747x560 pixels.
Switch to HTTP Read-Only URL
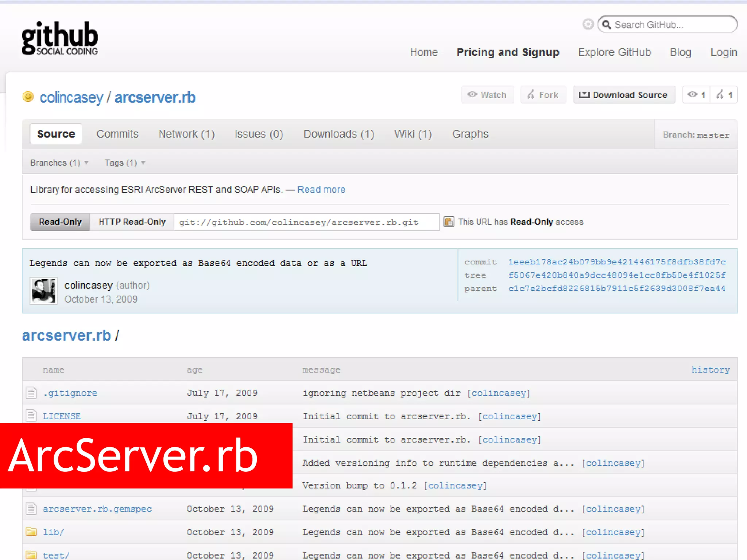point(132,222)
